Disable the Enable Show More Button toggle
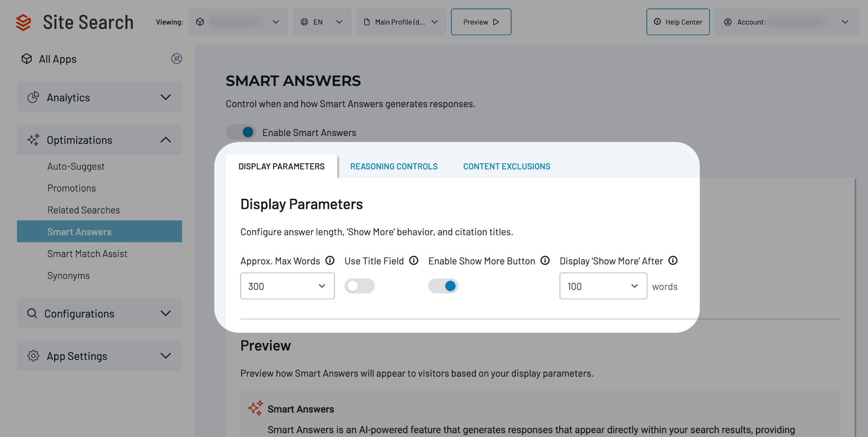 [443, 286]
